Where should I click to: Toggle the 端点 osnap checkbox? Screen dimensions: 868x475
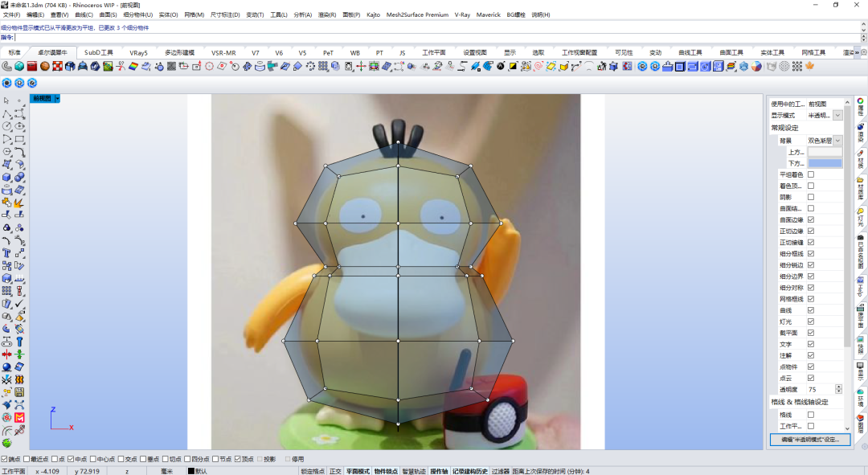pos(5,459)
